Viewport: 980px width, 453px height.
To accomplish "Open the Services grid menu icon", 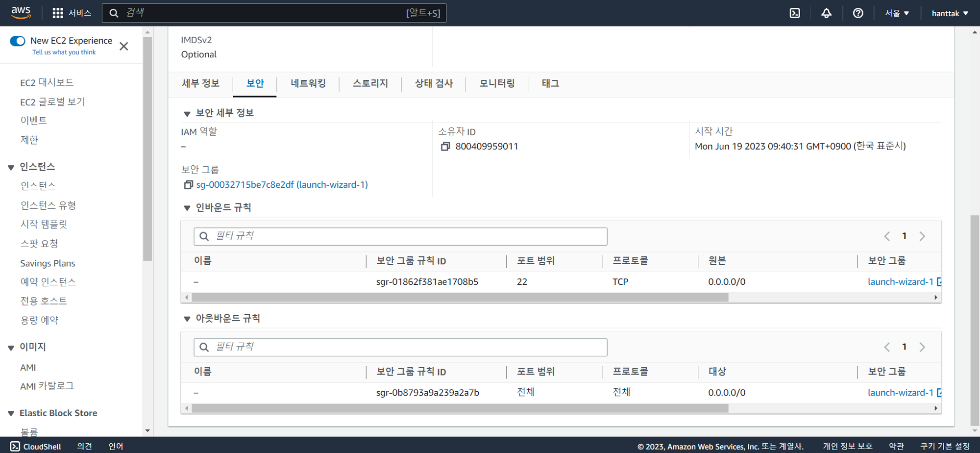I will [x=58, y=13].
